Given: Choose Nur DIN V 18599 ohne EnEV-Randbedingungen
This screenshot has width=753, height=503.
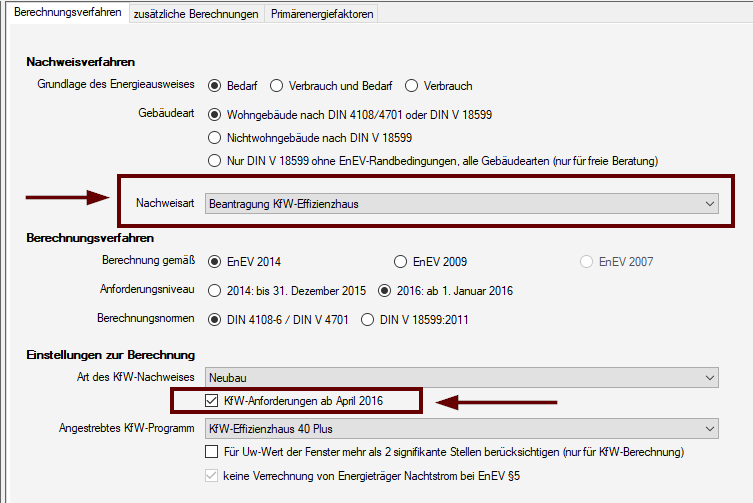Looking at the screenshot, I should 214,160.
